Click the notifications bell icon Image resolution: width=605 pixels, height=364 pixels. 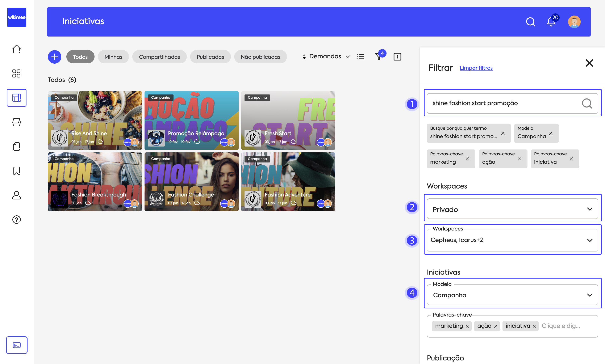click(x=551, y=22)
